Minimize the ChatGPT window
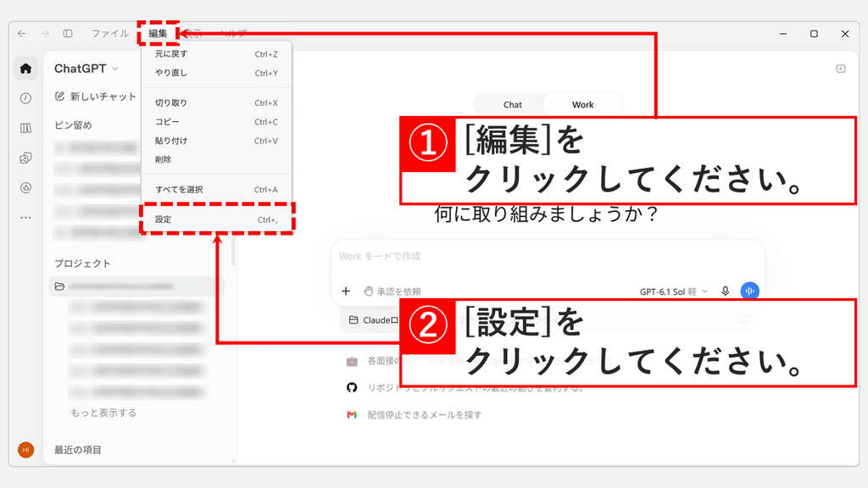Image resolution: width=868 pixels, height=488 pixels. (x=782, y=34)
